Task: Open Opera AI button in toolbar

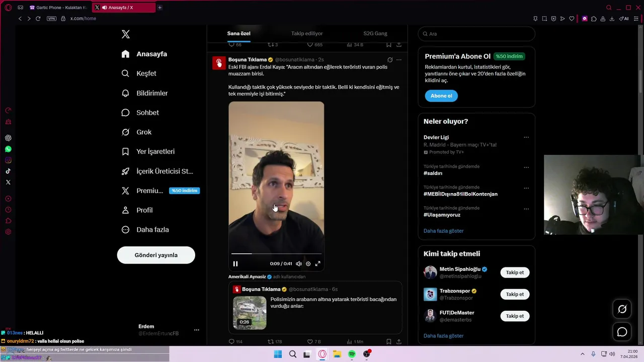Action: (x=624, y=19)
